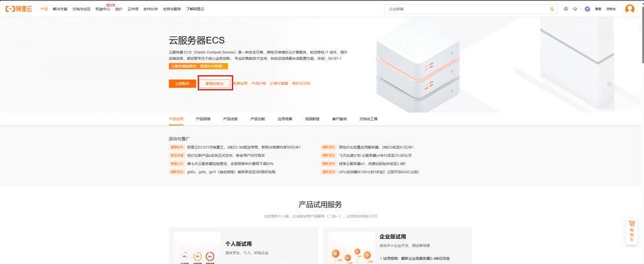The height and width of the screenshot is (264, 644).
Task: Open the promo about 第七代云服务器性能更优
Action: [x=231, y=164]
